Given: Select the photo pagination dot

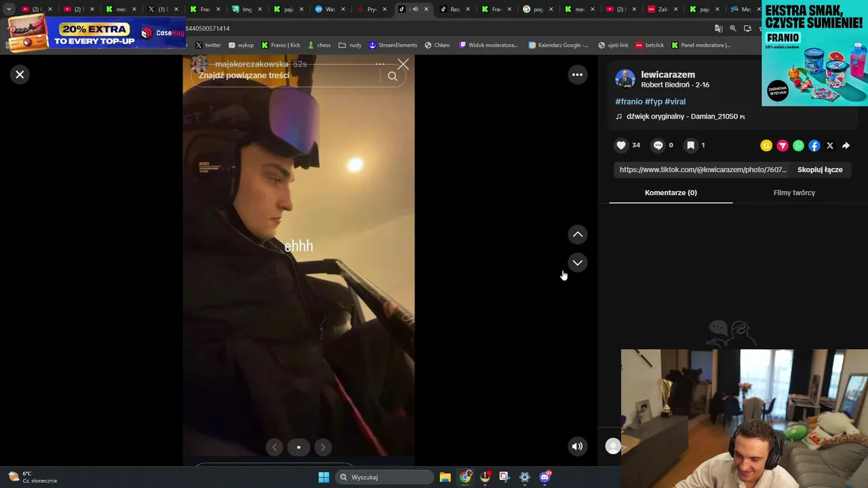Looking at the screenshot, I should click(x=298, y=447).
